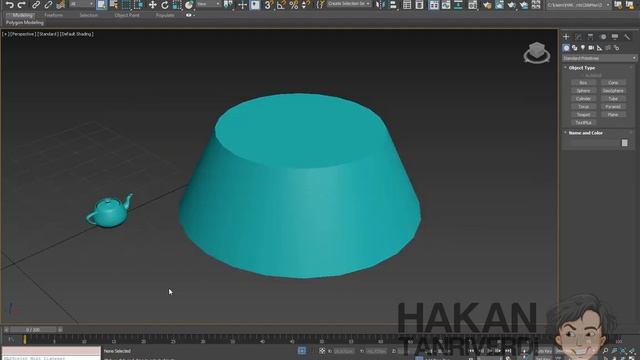The width and height of the screenshot is (640, 360).
Task: Click the Undo arrow icon
Action: point(10,4)
